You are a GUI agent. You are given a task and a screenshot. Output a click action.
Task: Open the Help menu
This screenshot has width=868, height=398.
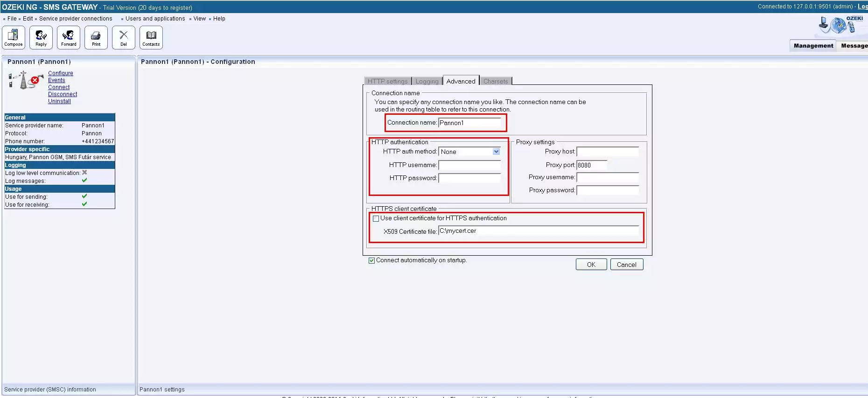tap(219, 19)
